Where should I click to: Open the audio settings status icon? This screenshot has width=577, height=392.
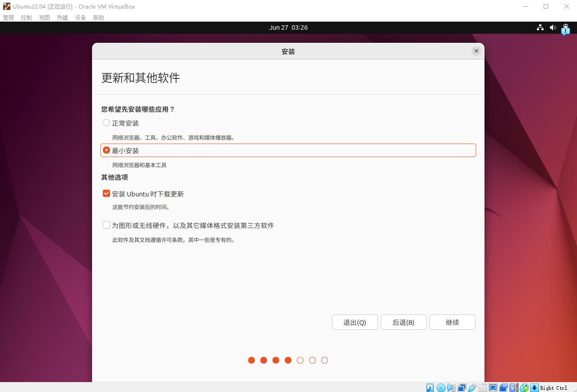pos(451,387)
